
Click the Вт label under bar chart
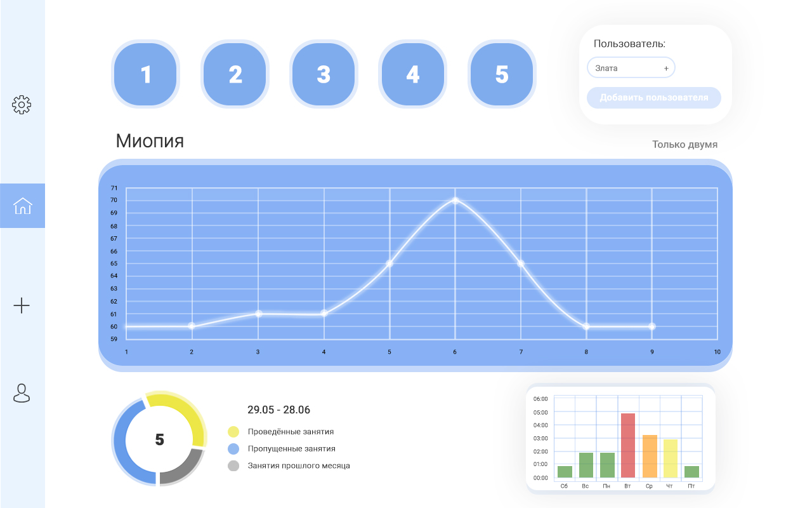627,486
